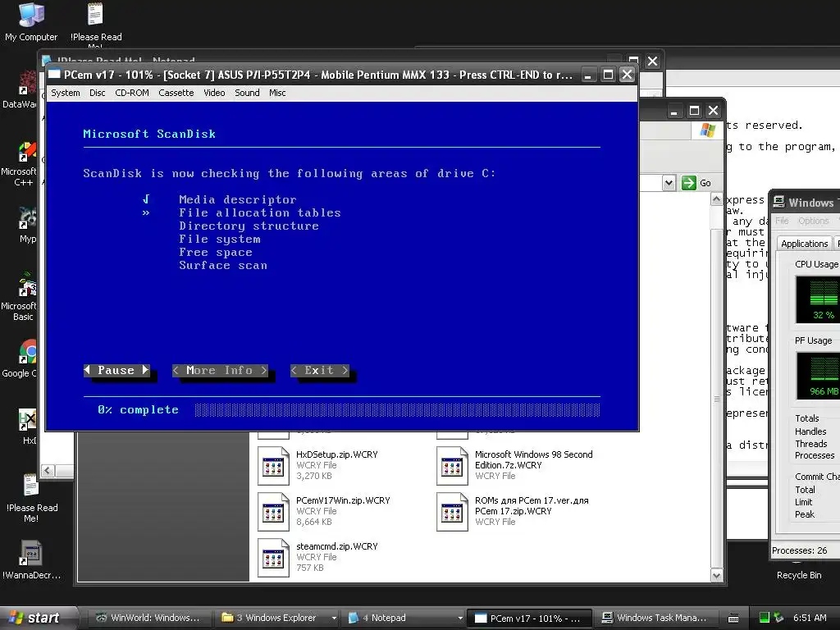Click the ScanDisk Pause button
840x630 pixels.
(116, 370)
